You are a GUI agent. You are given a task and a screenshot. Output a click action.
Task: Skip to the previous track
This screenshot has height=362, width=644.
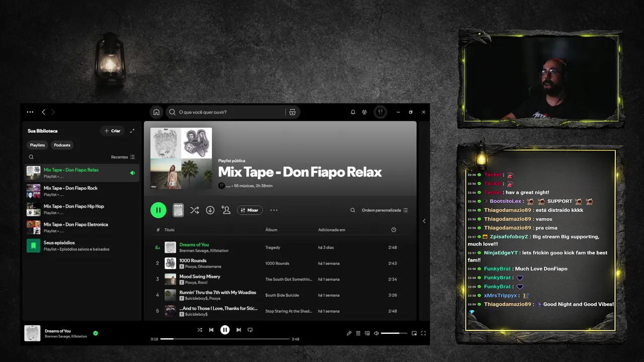[211, 330]
